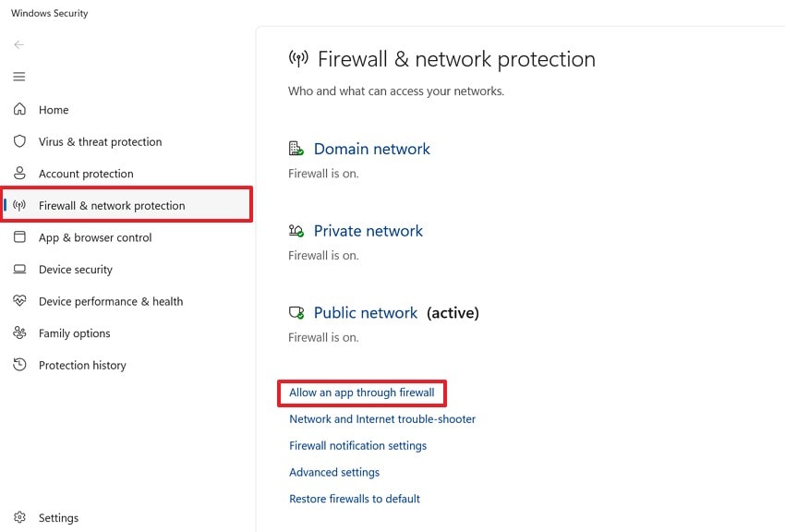The image size is (785, 532).
Task: Open Settings using the gear icon
Action: tap(19, 517)
